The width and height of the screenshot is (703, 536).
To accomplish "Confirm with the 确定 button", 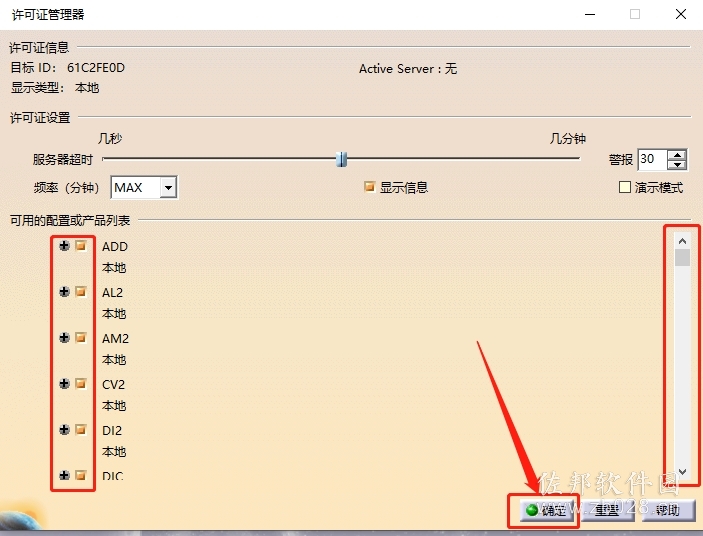I will (x=547, y=510).
